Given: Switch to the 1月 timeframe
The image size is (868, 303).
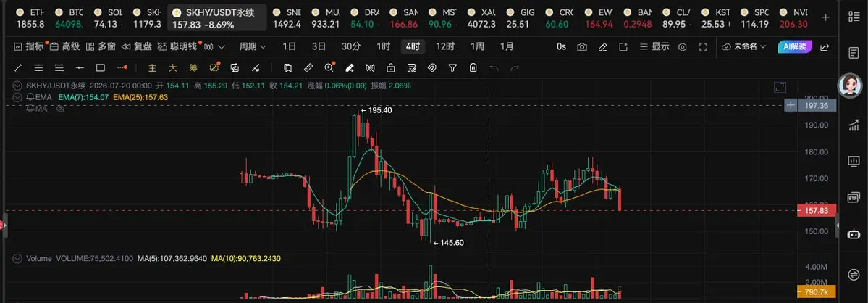Looking at the screenshot, I should click(x=507, y=46).
